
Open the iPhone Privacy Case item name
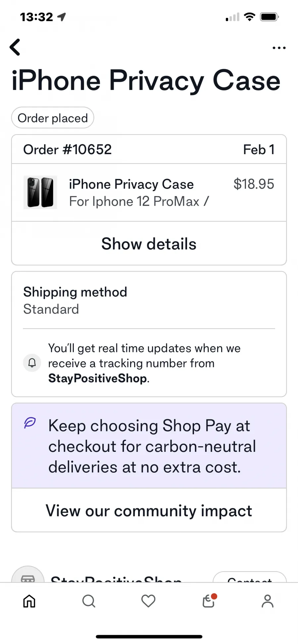(131, 184)
